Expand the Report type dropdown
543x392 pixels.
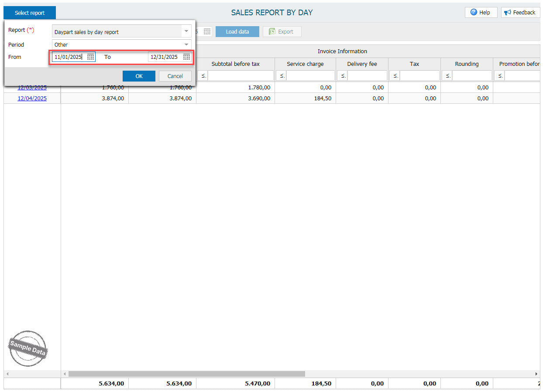pos(186,31)
